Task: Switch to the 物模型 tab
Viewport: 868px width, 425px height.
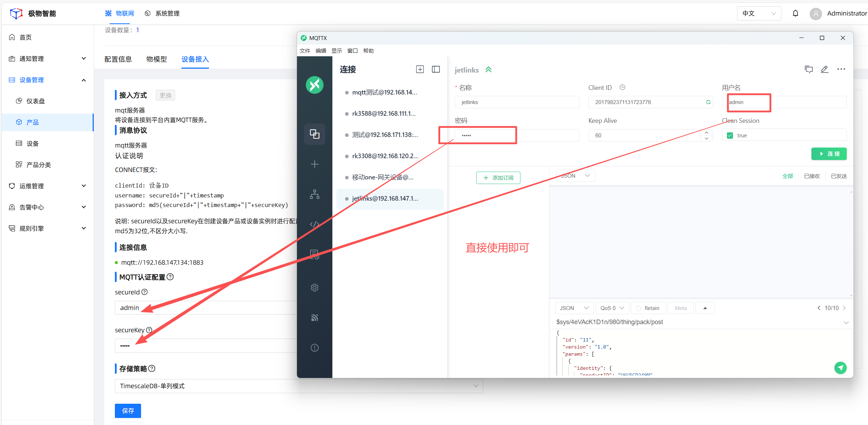Action: point(156,59)
